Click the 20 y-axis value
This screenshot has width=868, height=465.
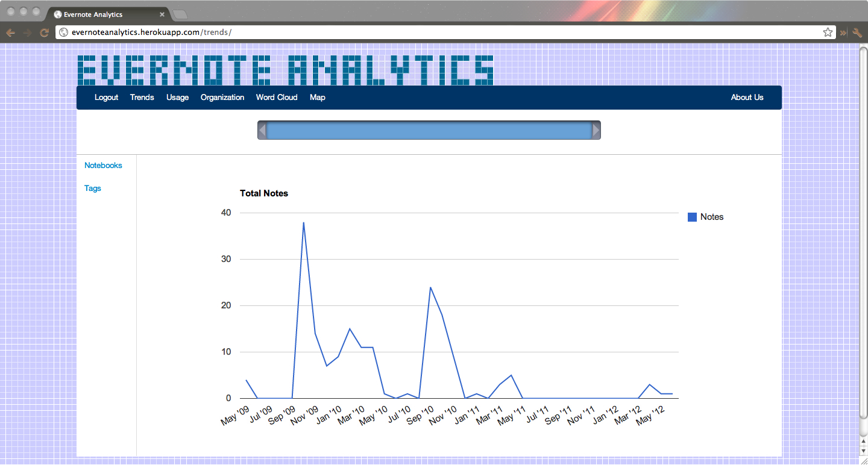point(226,305)
